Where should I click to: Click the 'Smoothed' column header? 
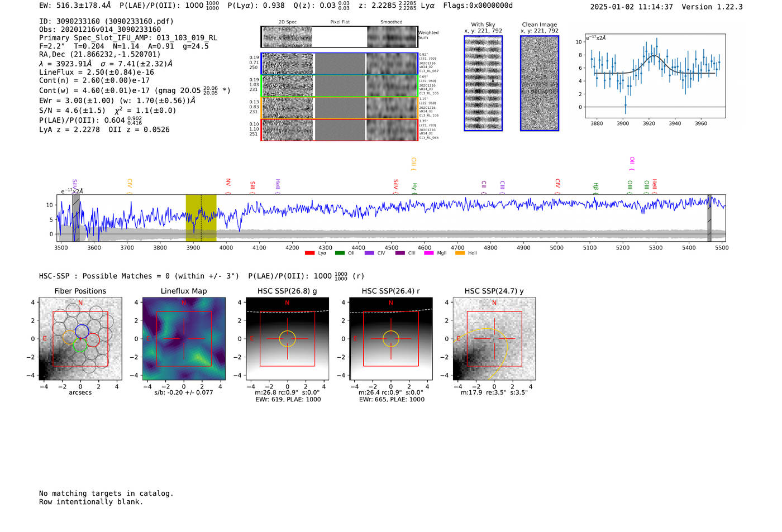(x=392, y=22)
